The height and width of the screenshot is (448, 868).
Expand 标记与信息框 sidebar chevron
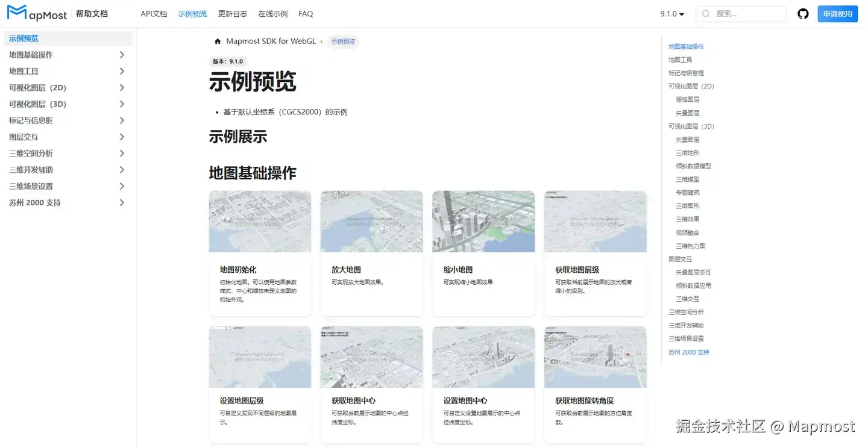pos(122,120)
